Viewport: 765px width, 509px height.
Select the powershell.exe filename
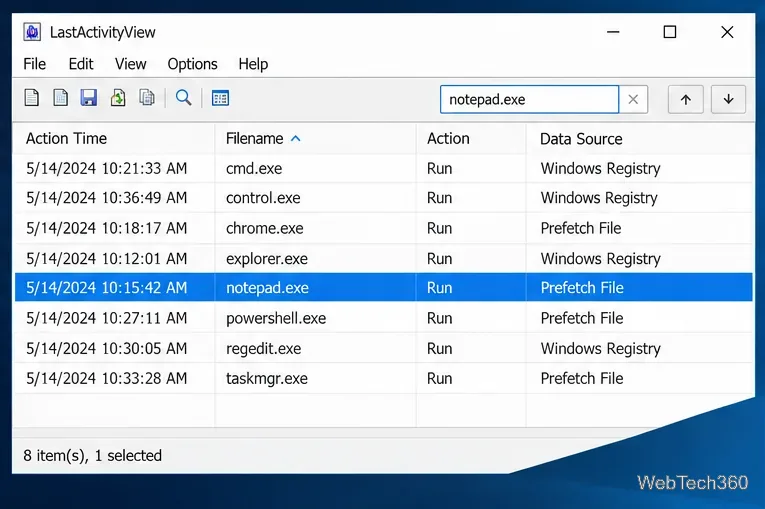tap(276, 318)
